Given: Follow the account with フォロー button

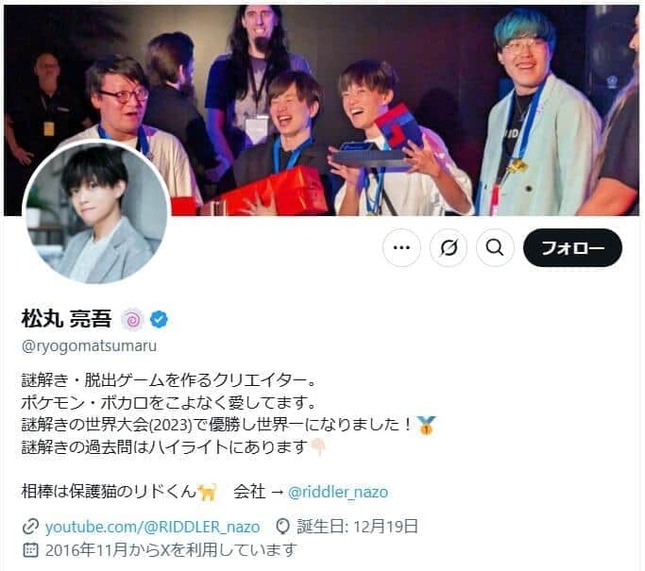Looking at the screenshot, I should tap(573, 248).
